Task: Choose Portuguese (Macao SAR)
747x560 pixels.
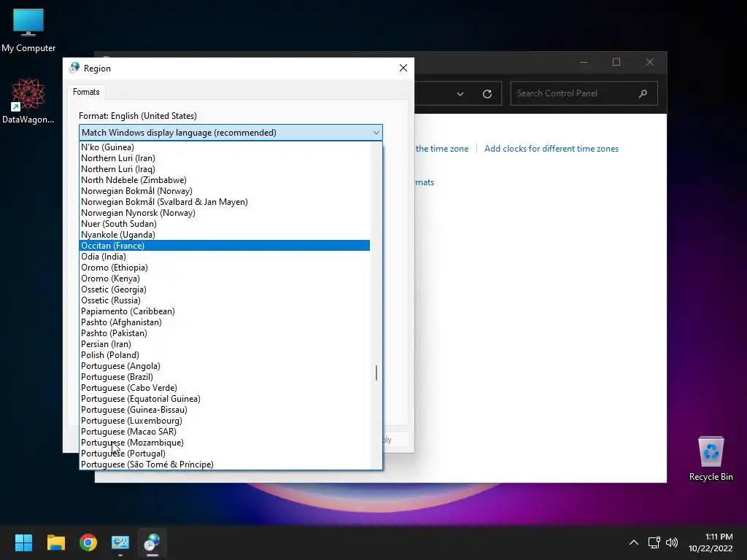Action: pos(225,432)
